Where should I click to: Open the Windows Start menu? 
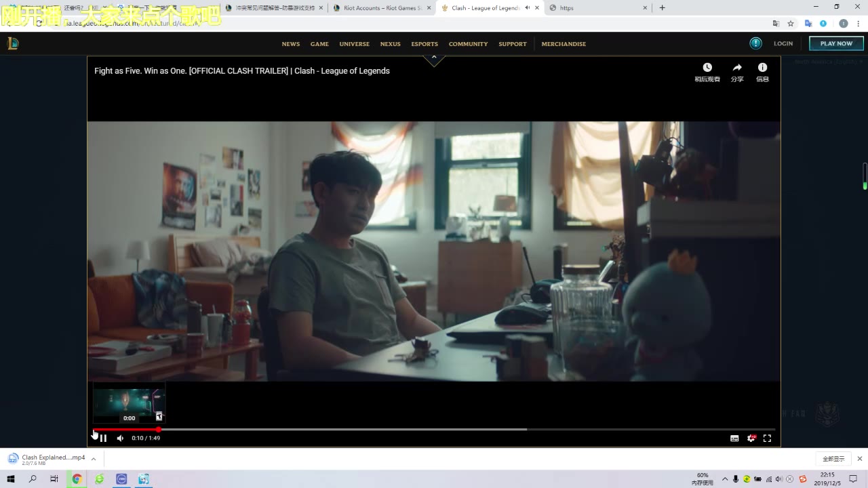(x=11, y=479)
